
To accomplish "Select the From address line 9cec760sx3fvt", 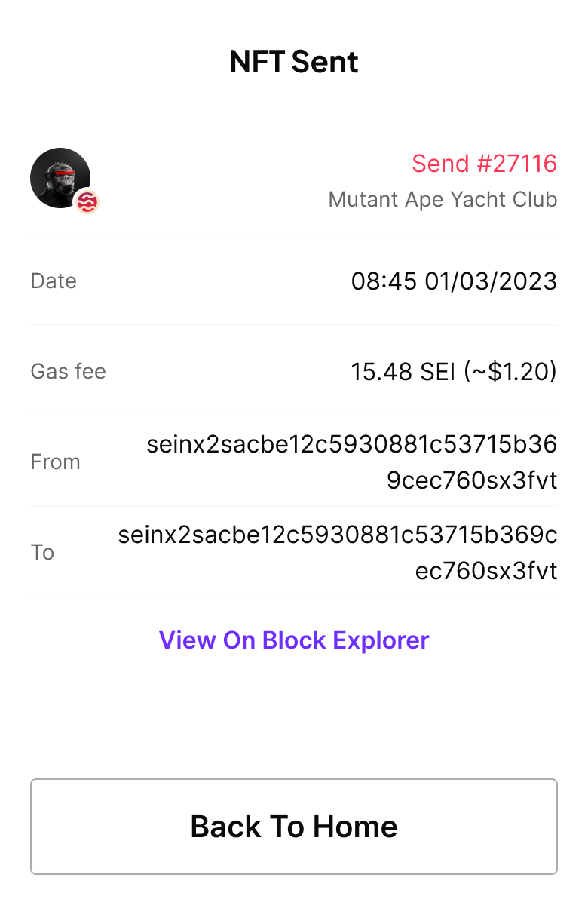I will pos(473,480).
